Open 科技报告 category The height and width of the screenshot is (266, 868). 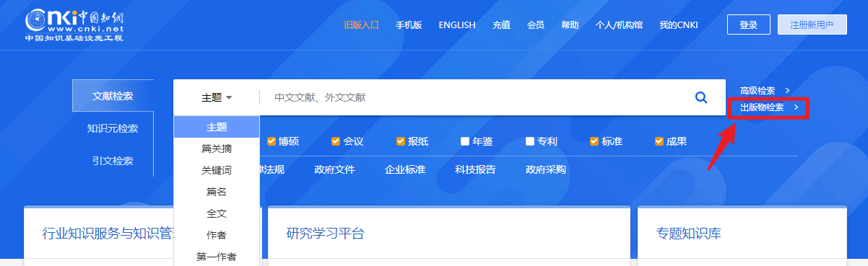pyautogui.click(x=475, y=170)
